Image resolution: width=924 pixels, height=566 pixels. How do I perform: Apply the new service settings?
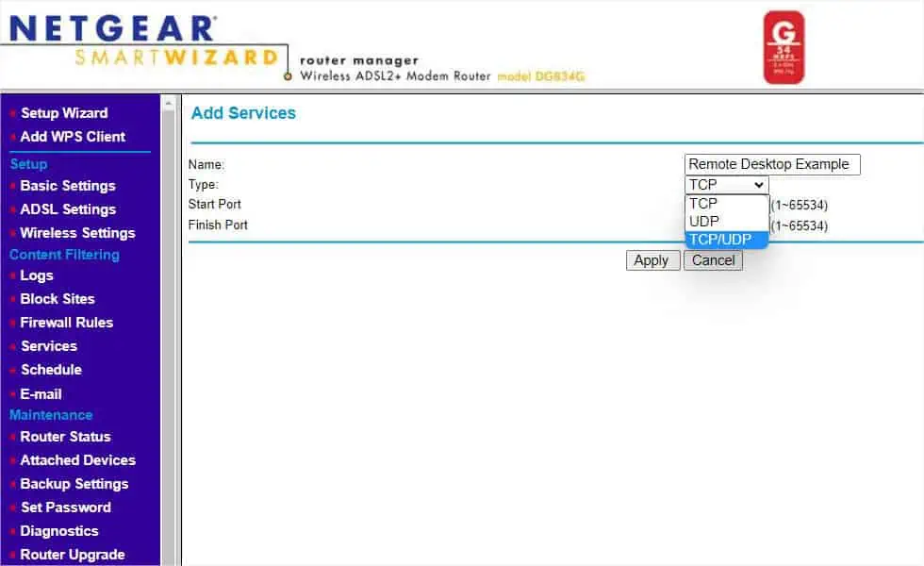(652, 260)
